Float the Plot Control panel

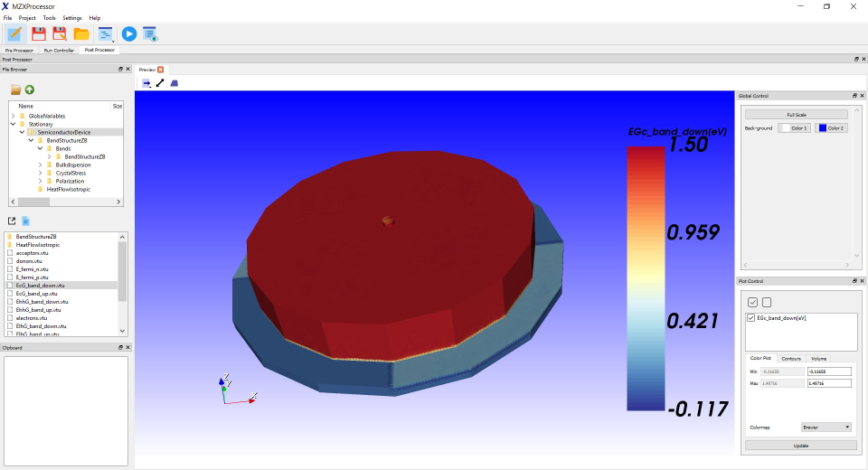[854, 281]
